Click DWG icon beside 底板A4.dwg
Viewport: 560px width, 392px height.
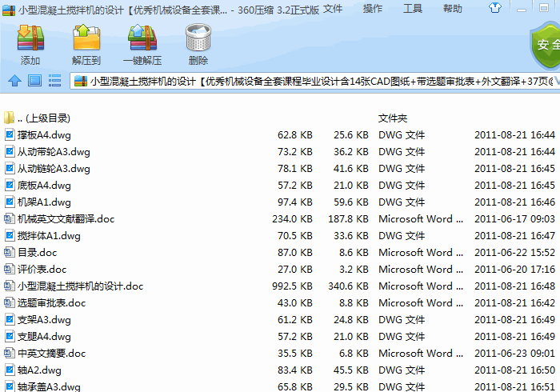[x=10, y=186]
